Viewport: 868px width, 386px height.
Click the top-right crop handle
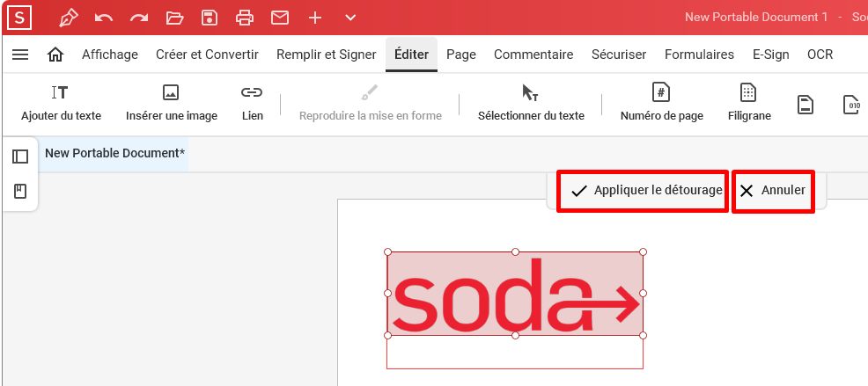click(643, 251)
